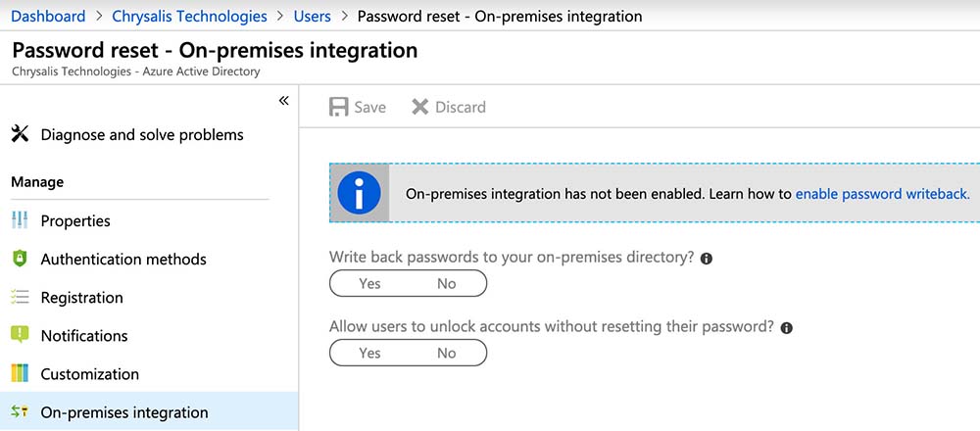The height and width of the screenshot is (431, 980).
Task: Click the On-premises integration sync icon
Action: (20, 412)
